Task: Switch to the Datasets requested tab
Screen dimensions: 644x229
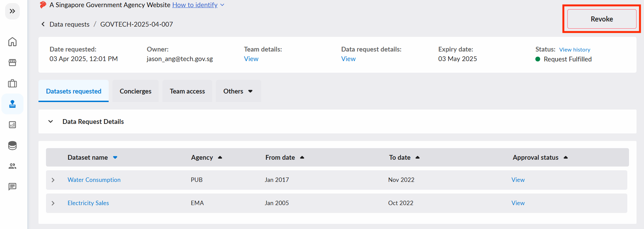Action: (x=74, y=91)
